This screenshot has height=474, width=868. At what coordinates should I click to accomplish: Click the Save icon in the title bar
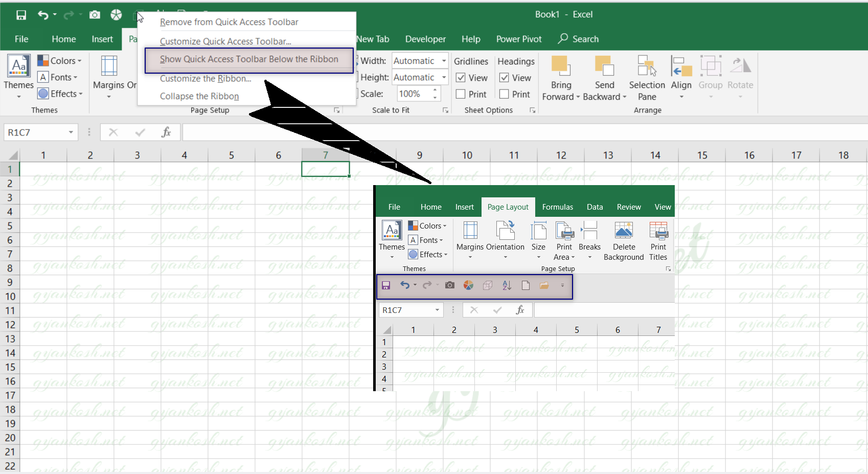21,15
